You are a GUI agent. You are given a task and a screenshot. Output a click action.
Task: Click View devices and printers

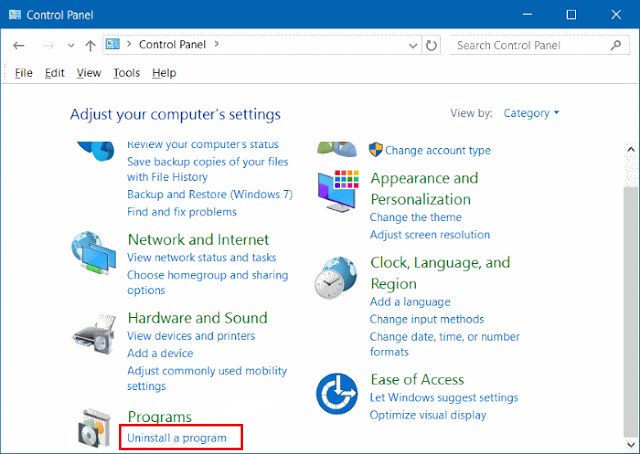(191, 336)
